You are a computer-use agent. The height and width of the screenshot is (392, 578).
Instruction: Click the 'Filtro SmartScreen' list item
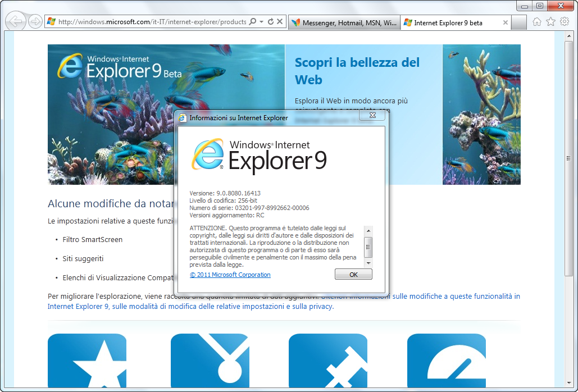pyautogui.click(x=93, y=239)
